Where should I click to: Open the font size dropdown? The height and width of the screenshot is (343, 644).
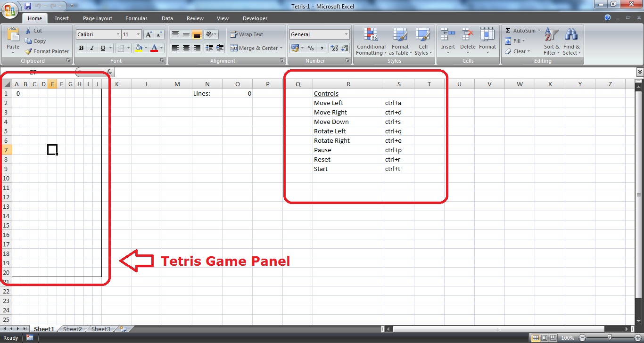click(138, 34)
